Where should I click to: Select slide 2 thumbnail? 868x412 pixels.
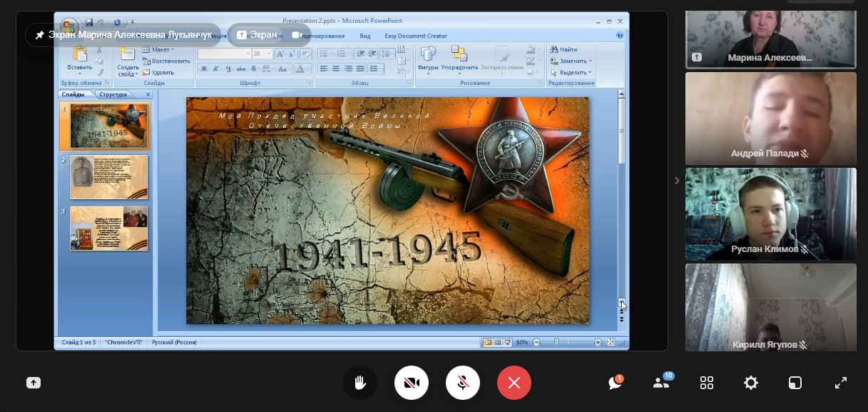pos(109,176)
